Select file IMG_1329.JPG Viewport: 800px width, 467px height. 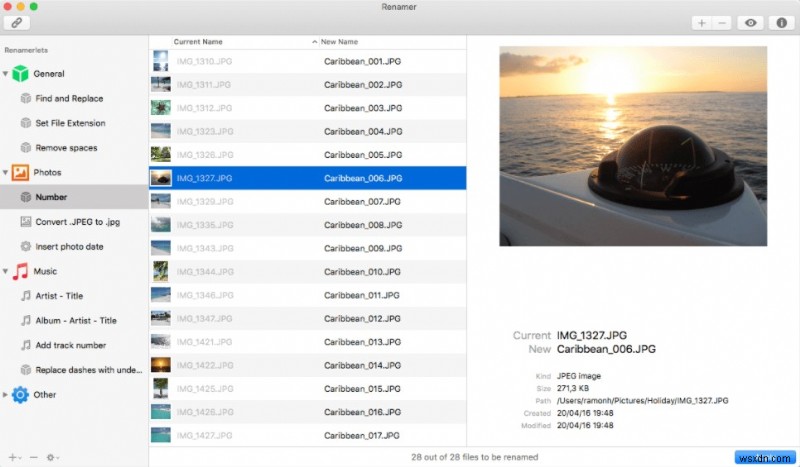coord(205,202)
